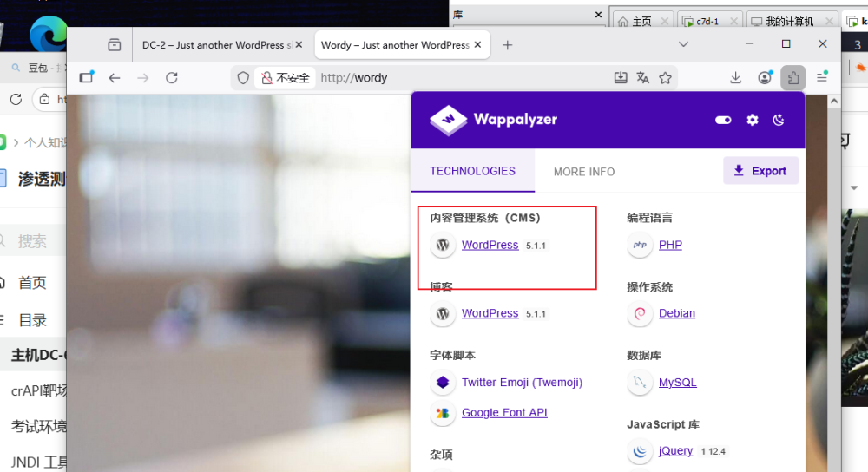Close the DC-2 tab

[299, 45]
